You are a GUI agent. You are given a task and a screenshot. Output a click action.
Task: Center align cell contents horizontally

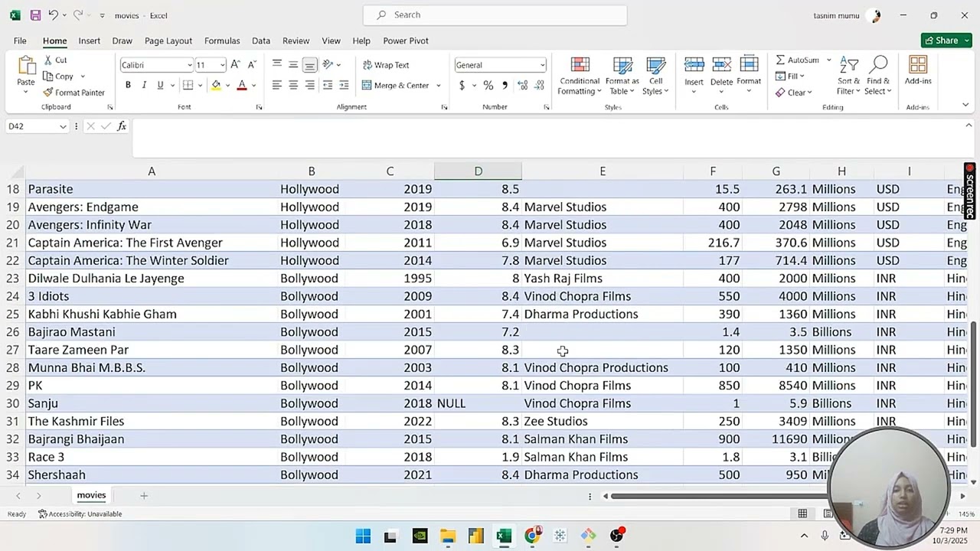293,86
